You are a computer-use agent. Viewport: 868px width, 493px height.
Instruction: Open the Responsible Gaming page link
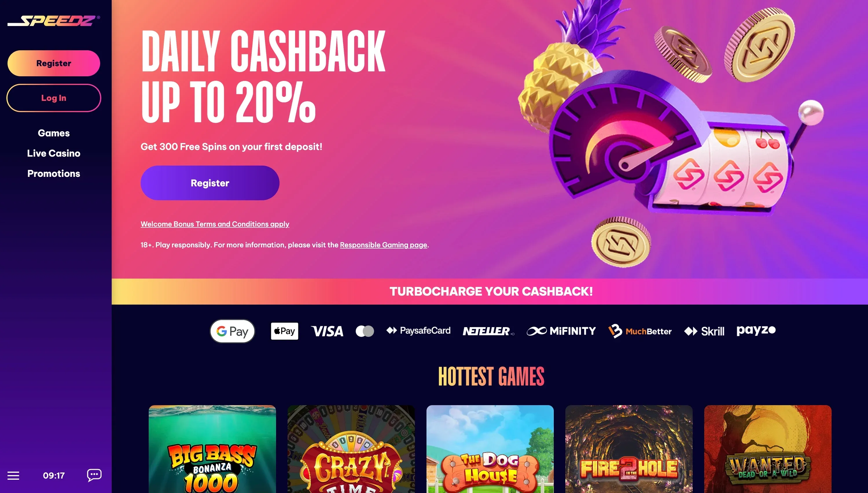coord(383,245)
